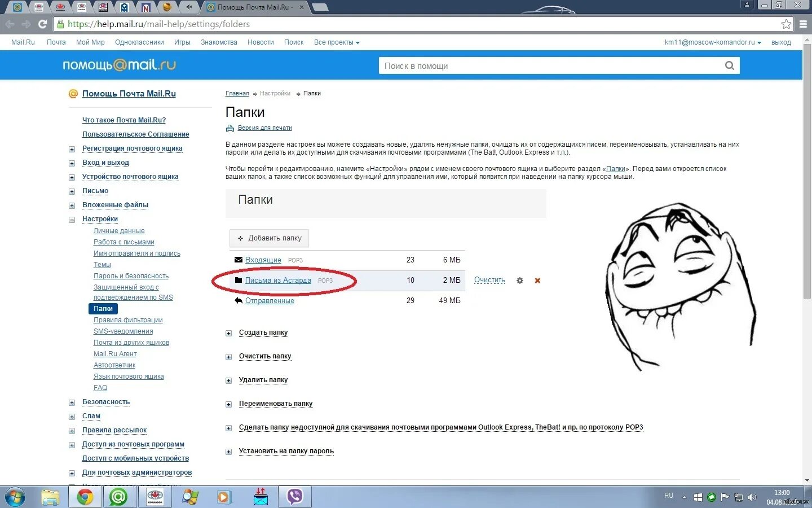Viewport: 812px width, 508px height.
Task: Switch to pinned Mail.Ru @ tab
Action: 17,7
